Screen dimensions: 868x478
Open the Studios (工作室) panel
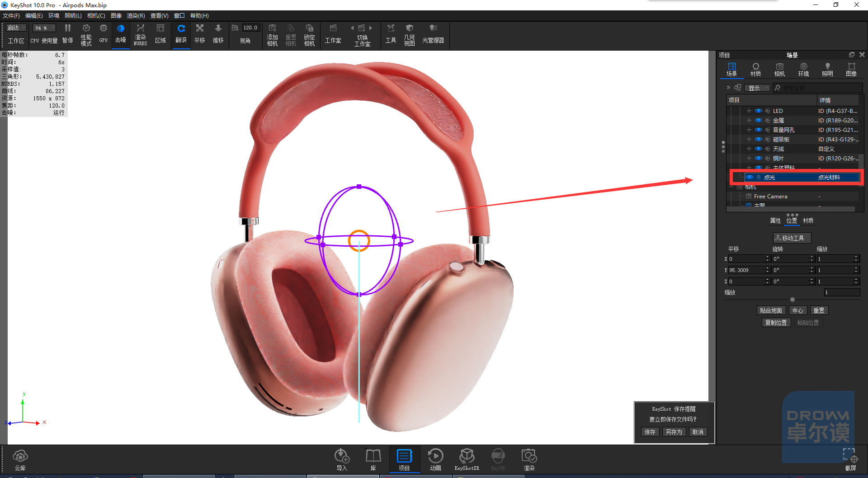point(333,34)
